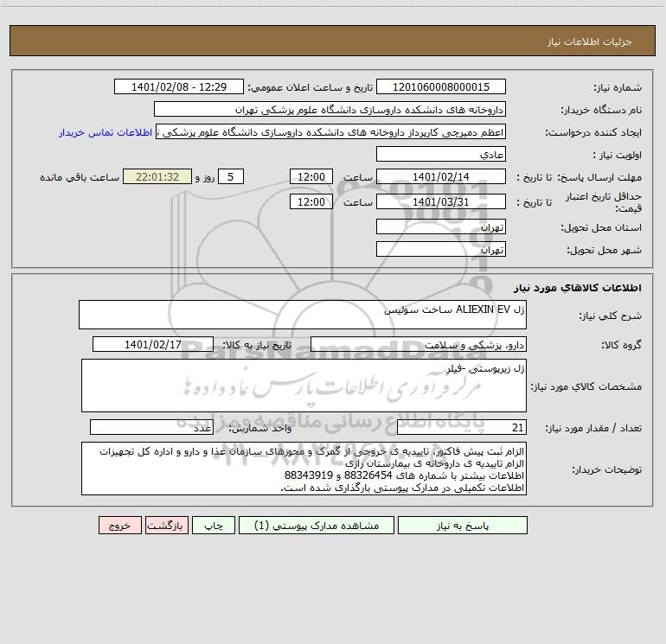Click the حداقل تاریخ اعتبار قیمت label
Viewport: 666px width, 644px height.
[x=604, y=202]
